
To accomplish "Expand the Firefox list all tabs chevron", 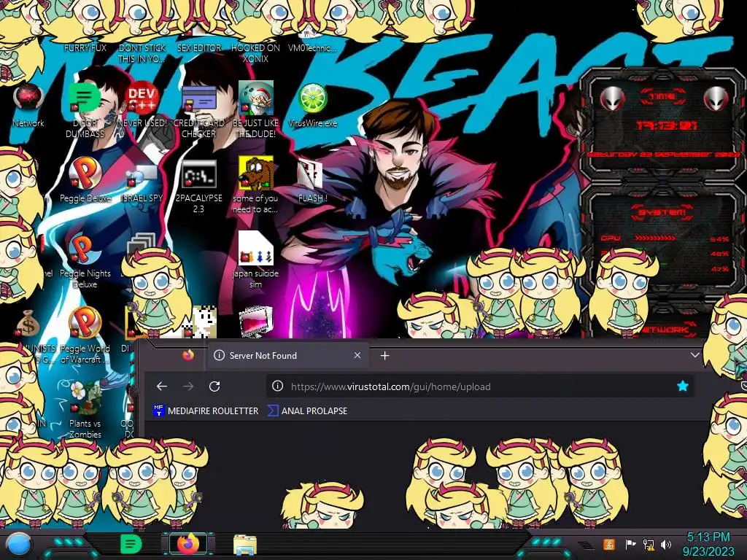I will click(x=695, y=355).
